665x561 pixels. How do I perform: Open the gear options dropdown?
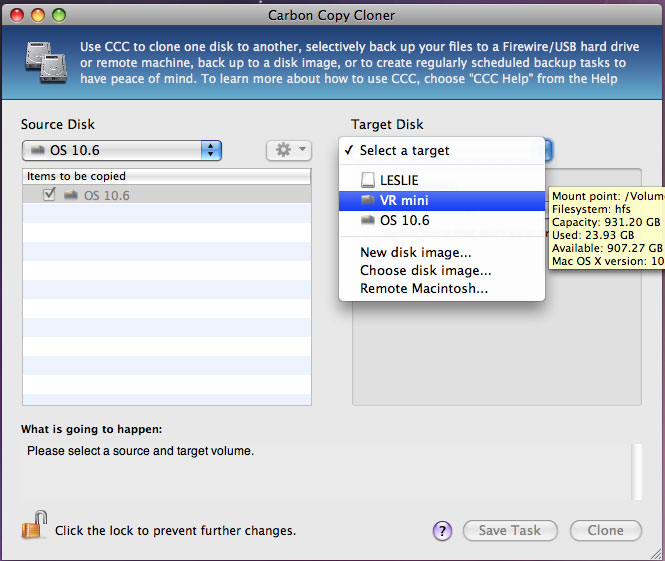[289, 150]
